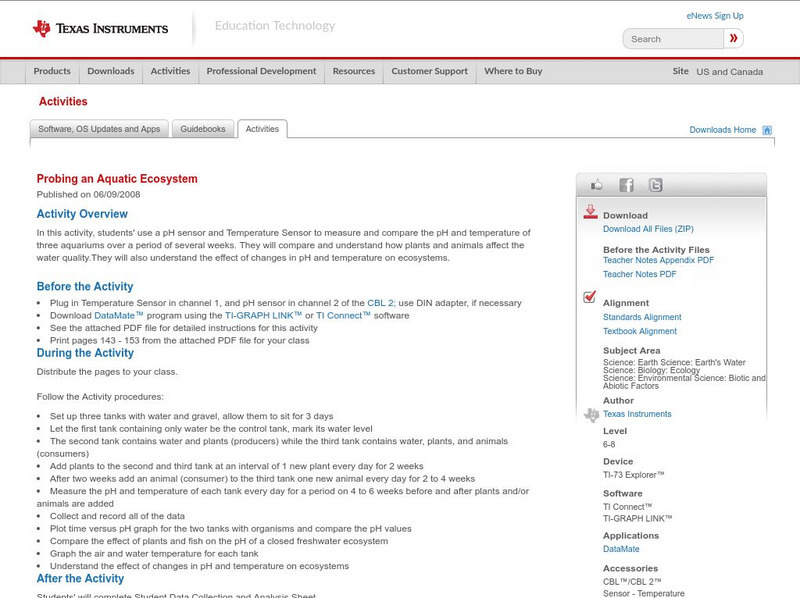Change site region US and Canada
This screenshot has width=800, height=598.
click(730, 72)
